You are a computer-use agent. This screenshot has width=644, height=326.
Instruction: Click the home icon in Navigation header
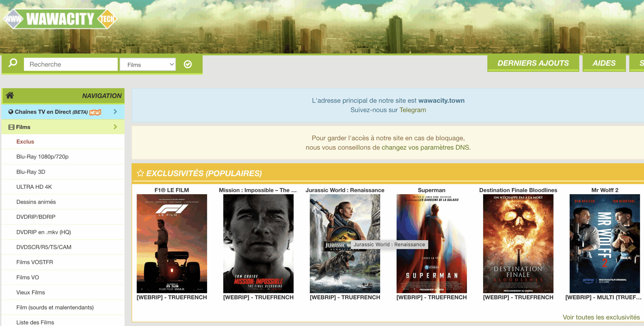(x=10, y=95)
